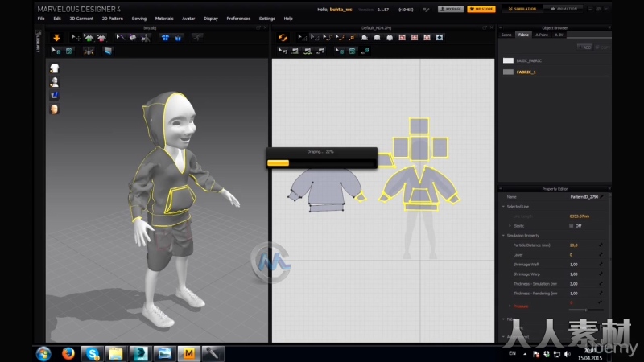
Task: Click the orange Simulate down-arrow icon
Action: click(56, 38)
